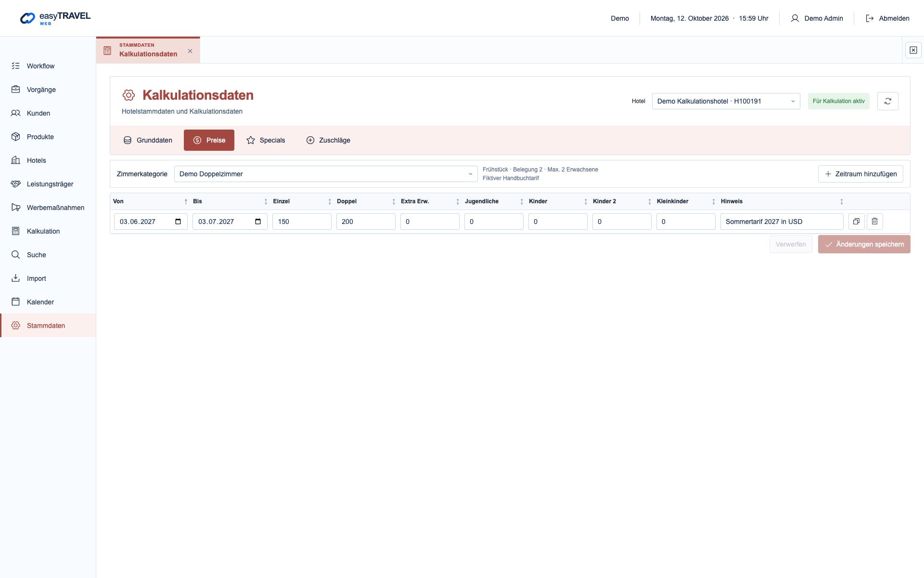Sort table by Von column
Screen dimensions: 924x578
tap(150, 201)
